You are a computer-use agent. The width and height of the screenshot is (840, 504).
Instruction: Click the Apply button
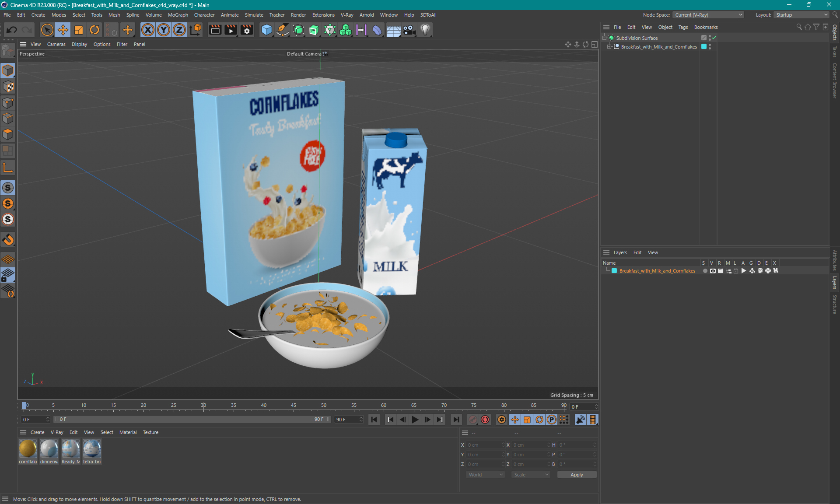point(577,475)
